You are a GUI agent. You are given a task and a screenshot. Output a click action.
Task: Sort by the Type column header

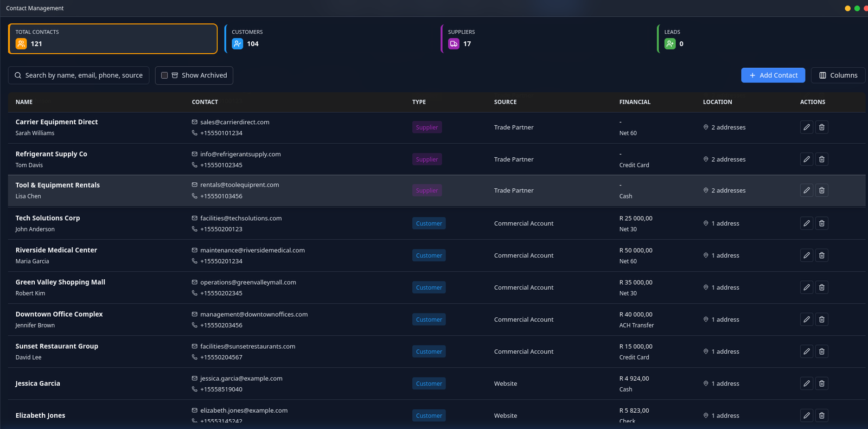click(419, 102)
